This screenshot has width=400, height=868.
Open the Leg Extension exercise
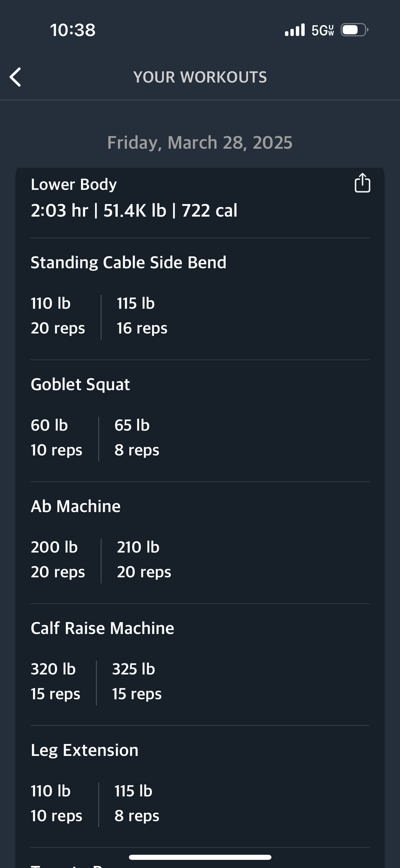pyautogui.click(x=84, y=750)
